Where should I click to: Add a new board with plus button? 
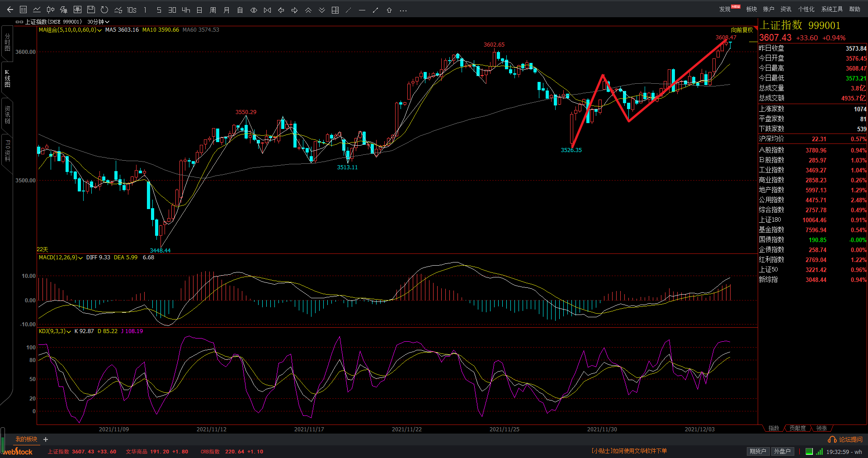point(46,439)
